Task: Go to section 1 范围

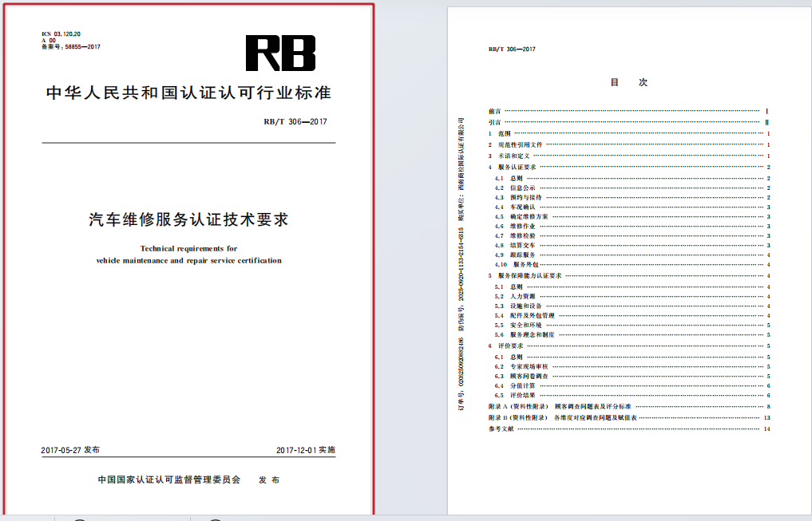Action: tap(628, 133)
